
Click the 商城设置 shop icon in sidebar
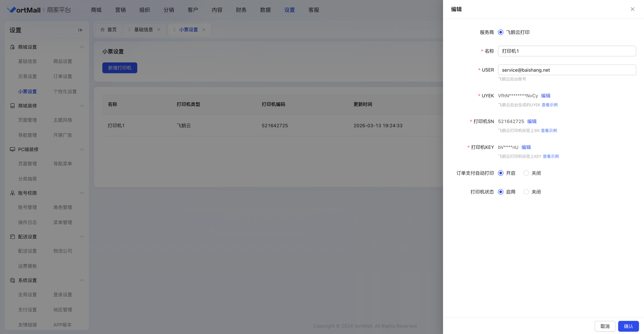click(x=12, y=47)
